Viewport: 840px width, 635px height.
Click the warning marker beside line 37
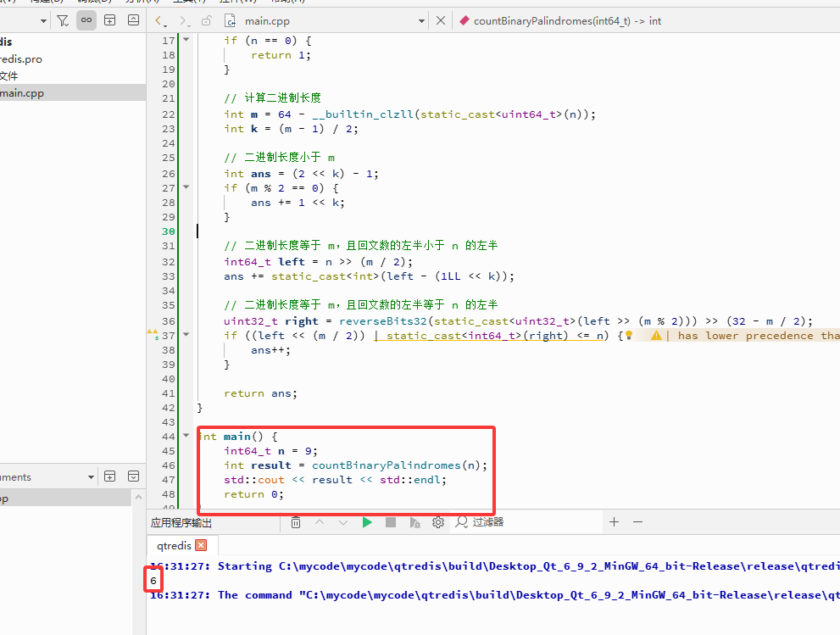click(x=153, y=334)
